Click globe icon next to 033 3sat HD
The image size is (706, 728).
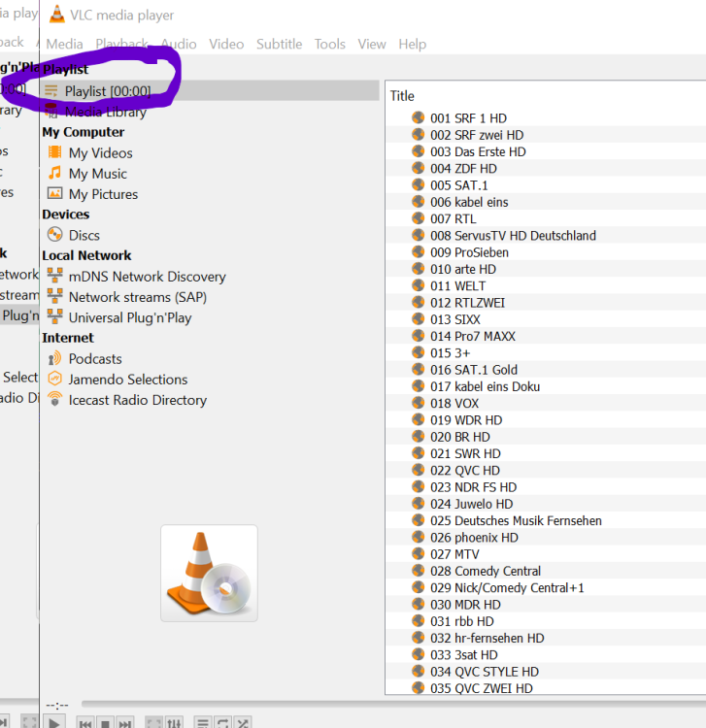coord(418,653)
